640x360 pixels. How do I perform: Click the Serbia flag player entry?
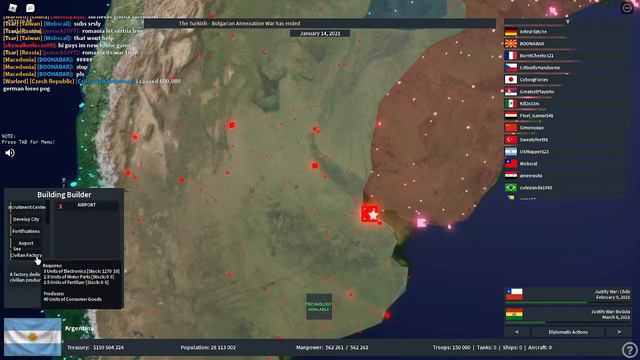click(x=511, y=92)
